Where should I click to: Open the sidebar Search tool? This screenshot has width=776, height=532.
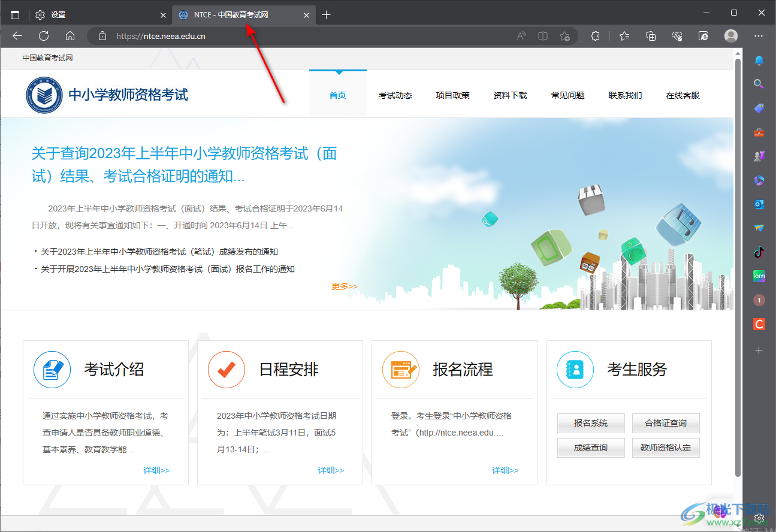759,84
